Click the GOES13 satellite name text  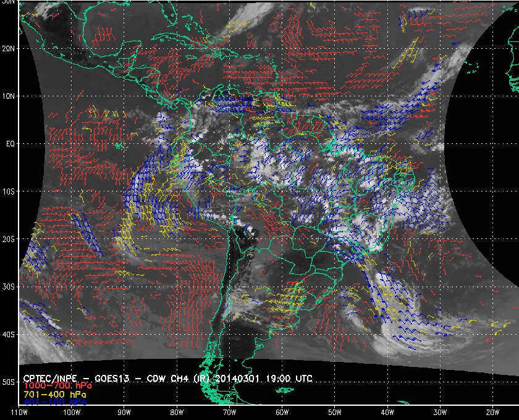[x=112, y=379]
